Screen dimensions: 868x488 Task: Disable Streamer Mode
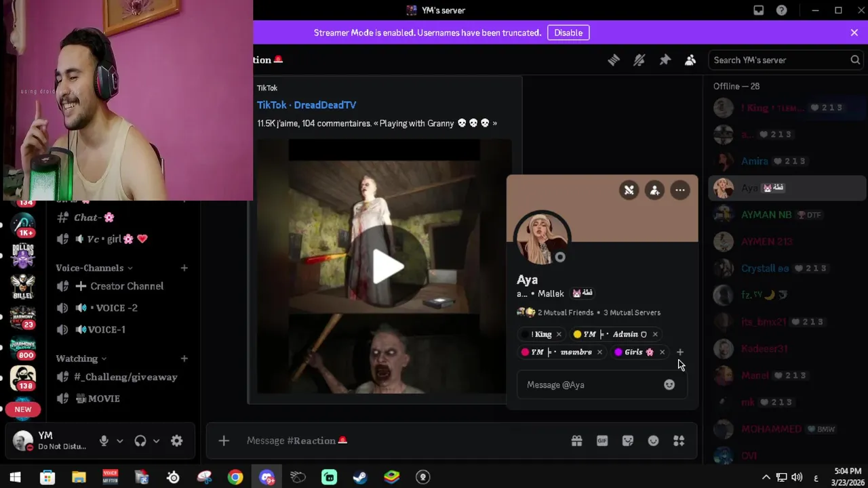coord(568,33)
